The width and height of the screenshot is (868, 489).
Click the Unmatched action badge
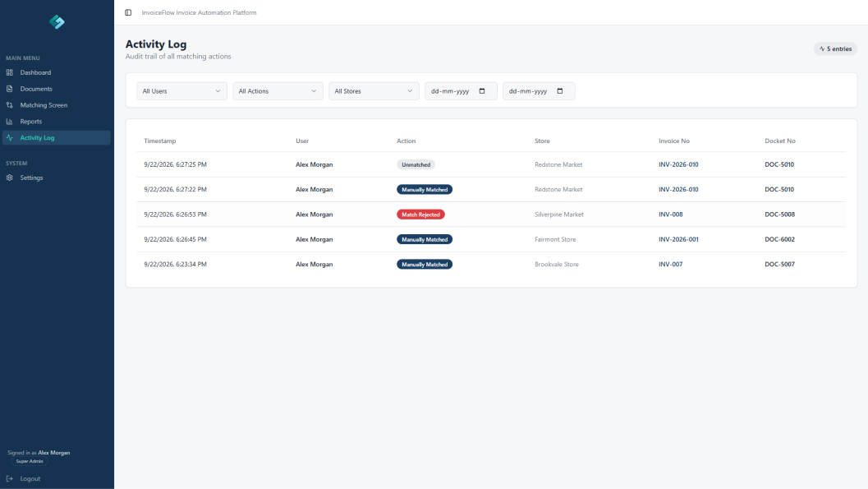[416, 164]
